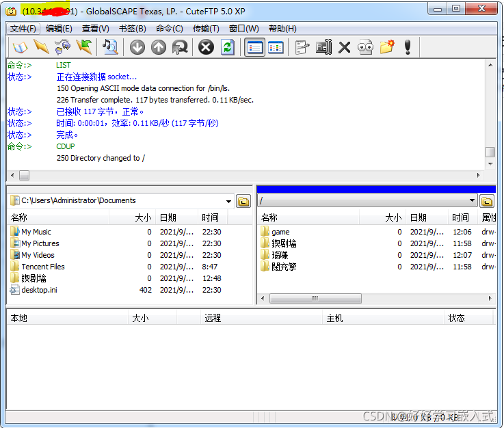This screenshot has width=504, height=428.
Task: Open the 传输(T) menu
Action: pos(206,29)
